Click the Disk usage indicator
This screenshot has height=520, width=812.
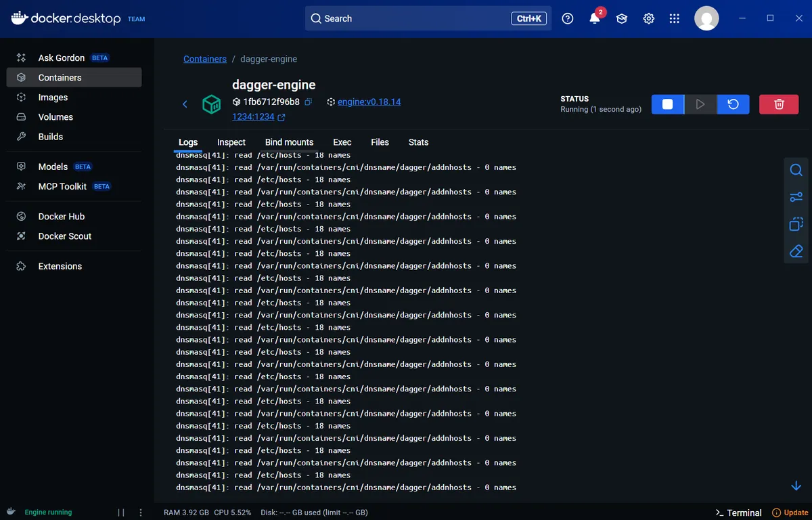[x=314, y=513]
